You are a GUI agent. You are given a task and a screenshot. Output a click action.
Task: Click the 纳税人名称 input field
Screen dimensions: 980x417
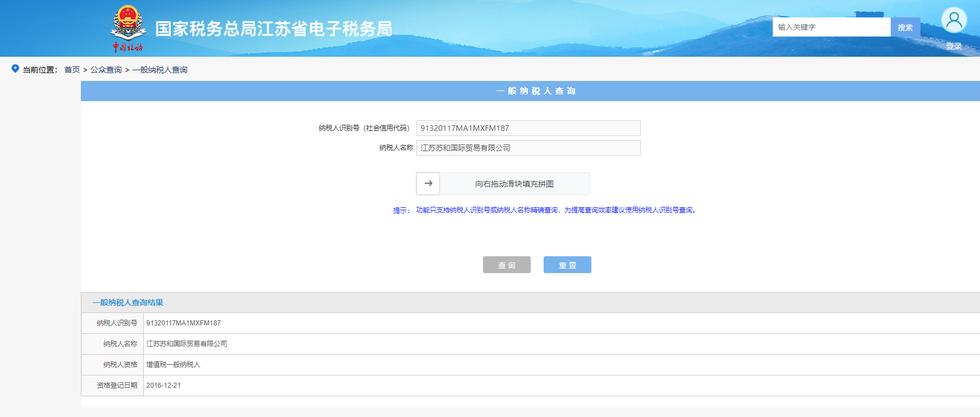(x=528, y=148)
